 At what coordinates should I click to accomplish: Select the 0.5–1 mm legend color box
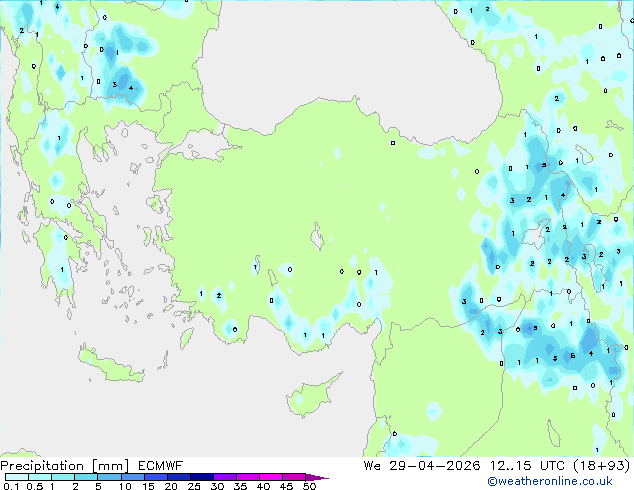tap(40, 477)
